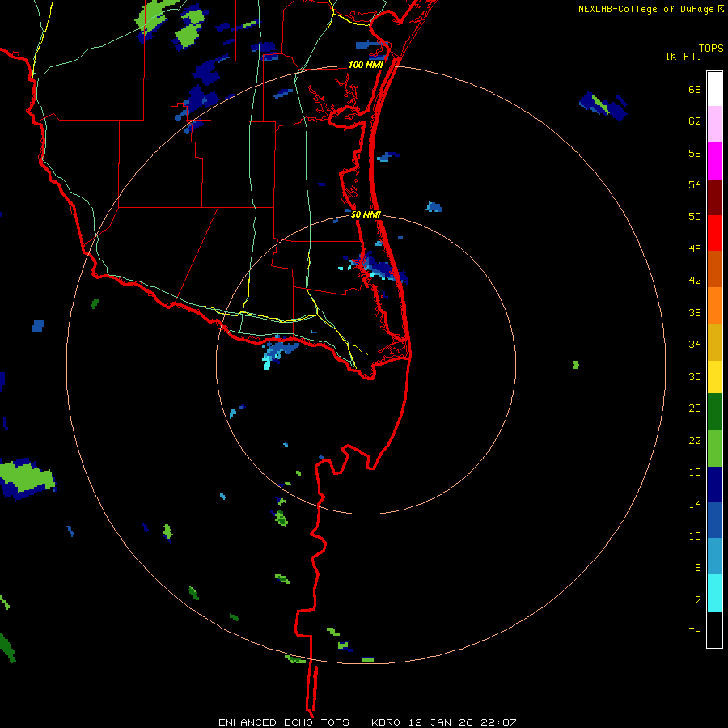The height and width of the screenshot is (728, 728).
Task: Click the Enhanced Echo Tops KBRO caption
Action: (x=367, y=722)
